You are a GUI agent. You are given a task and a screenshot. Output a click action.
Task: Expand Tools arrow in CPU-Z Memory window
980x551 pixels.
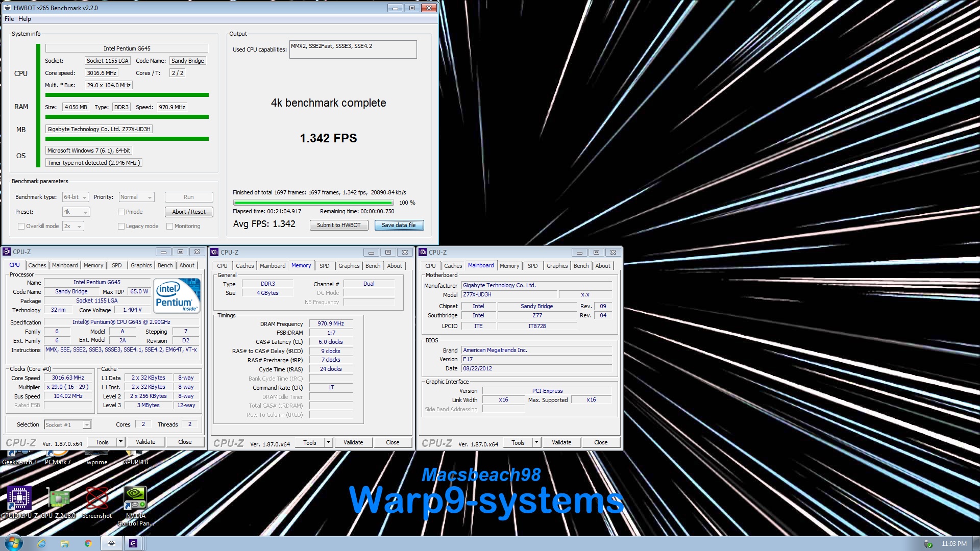click(328, 442)
